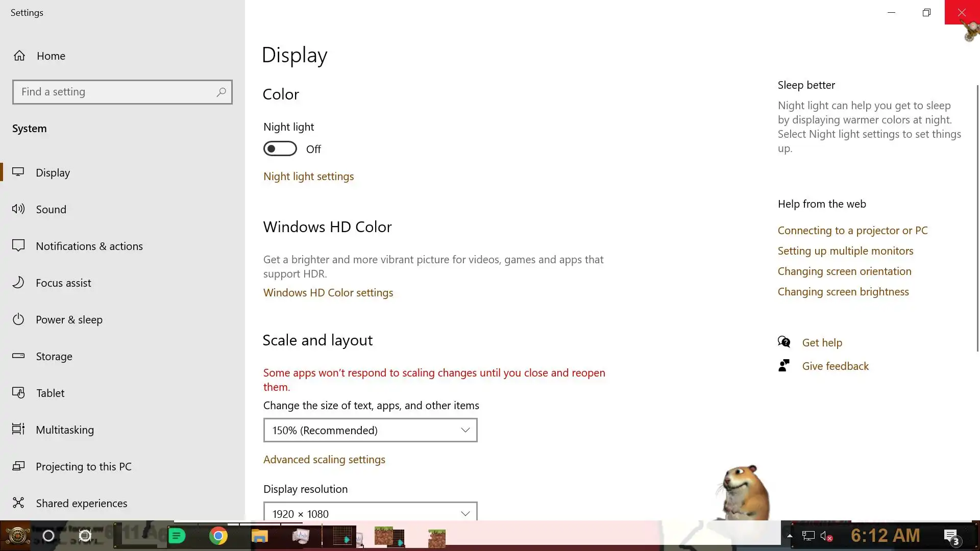This screenshot has width=980, height=551.
Task: Click the Storage drive icon
Action: [18, 356]
